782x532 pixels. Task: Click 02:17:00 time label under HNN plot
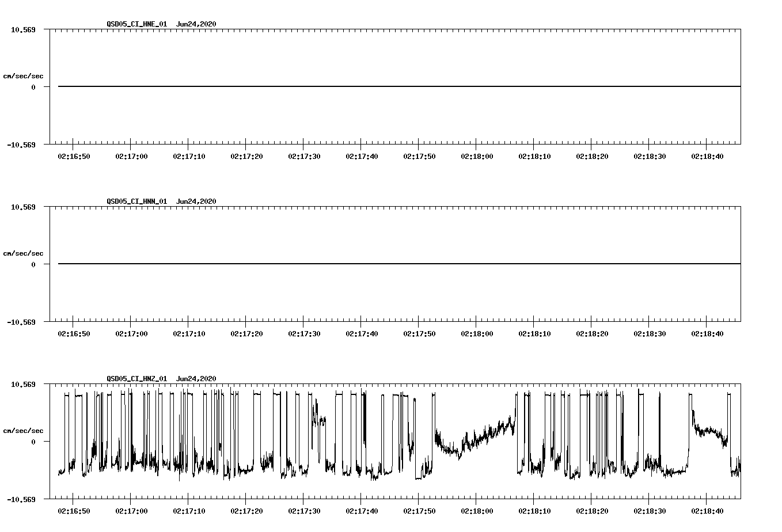[x=131, y=333]
